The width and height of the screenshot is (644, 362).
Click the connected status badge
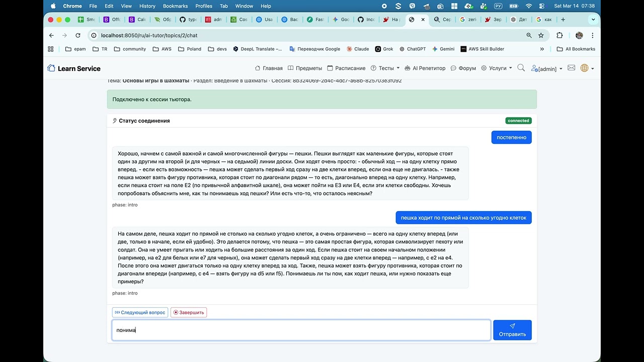(518, 121)
